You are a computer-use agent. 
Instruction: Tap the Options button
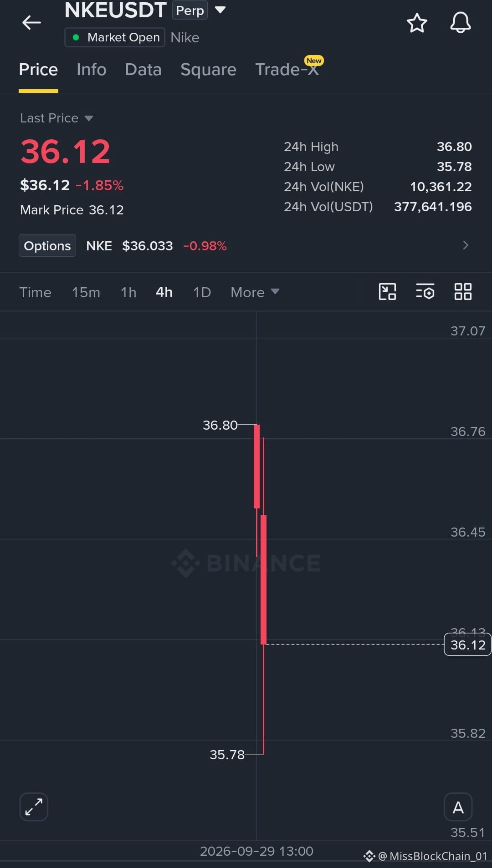[47, 246]
